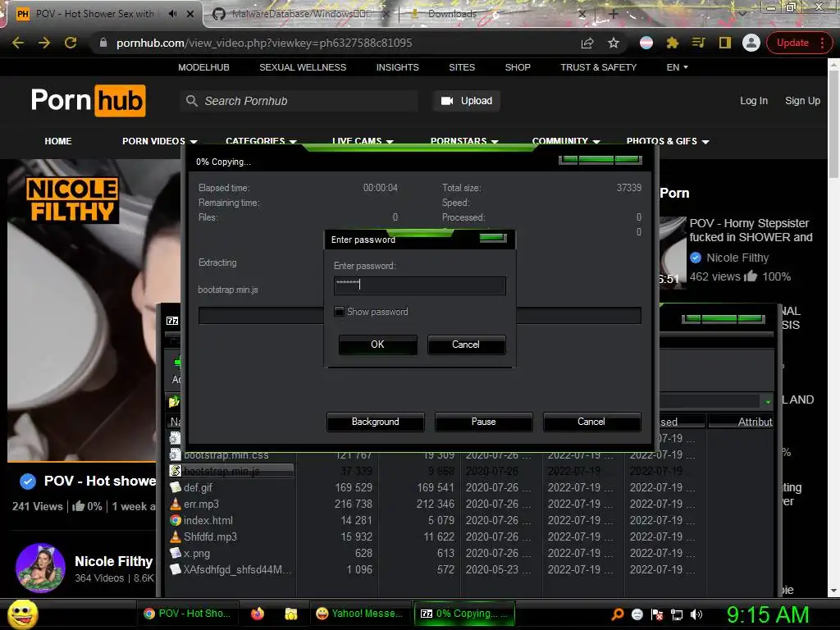The image size is (840, 630).
Task: Click the Sign Up link
Action: (x=802, y=101)
